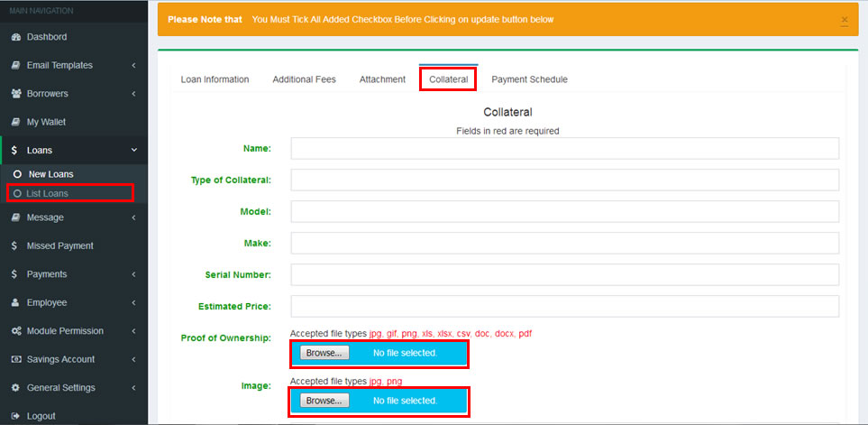The height and width of the screenshot is (425, 868).
Task: Browse for Proof of Ownership file
Action: tap(324, 353)
